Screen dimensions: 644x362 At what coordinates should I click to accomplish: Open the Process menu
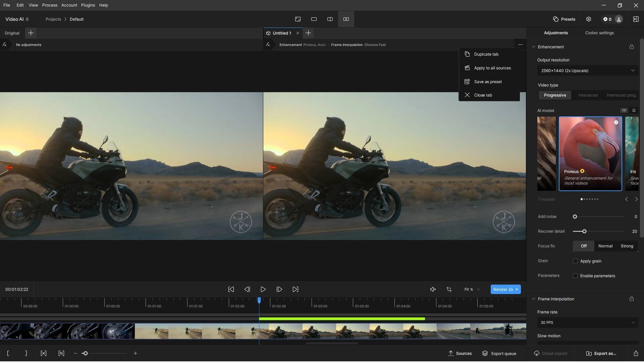point(50,5)
